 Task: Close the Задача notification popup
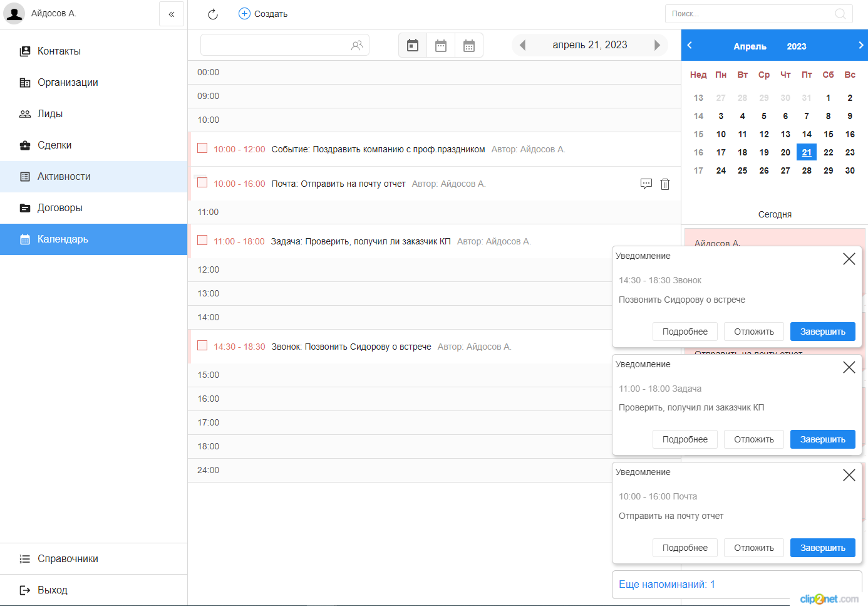point(849,367)
